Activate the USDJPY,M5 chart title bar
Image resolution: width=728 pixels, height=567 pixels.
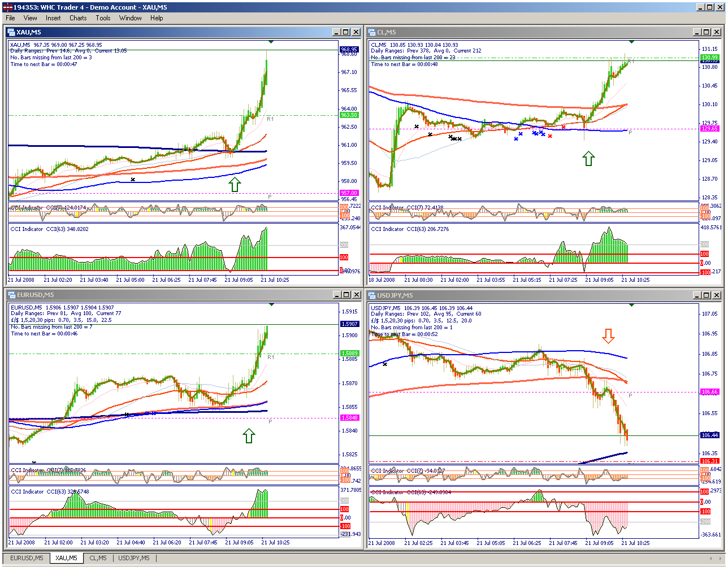544,295
